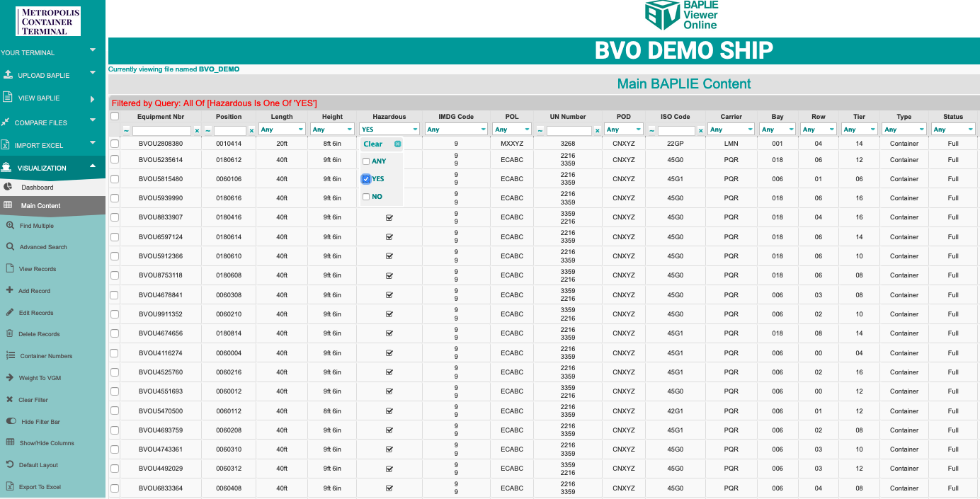This screenshot has width=980, height=499.
Task: Focus the Equipment Nbr filter text field
Action: 161,131
